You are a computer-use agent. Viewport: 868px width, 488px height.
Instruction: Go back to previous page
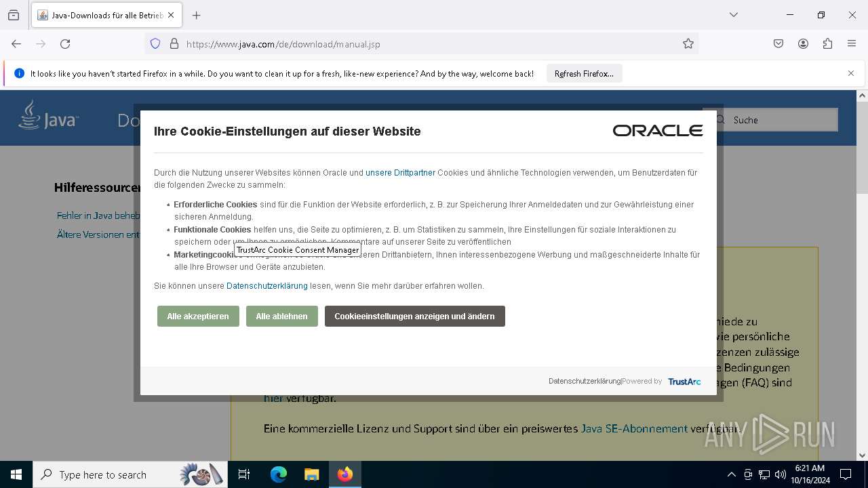[x=16, y=44]
